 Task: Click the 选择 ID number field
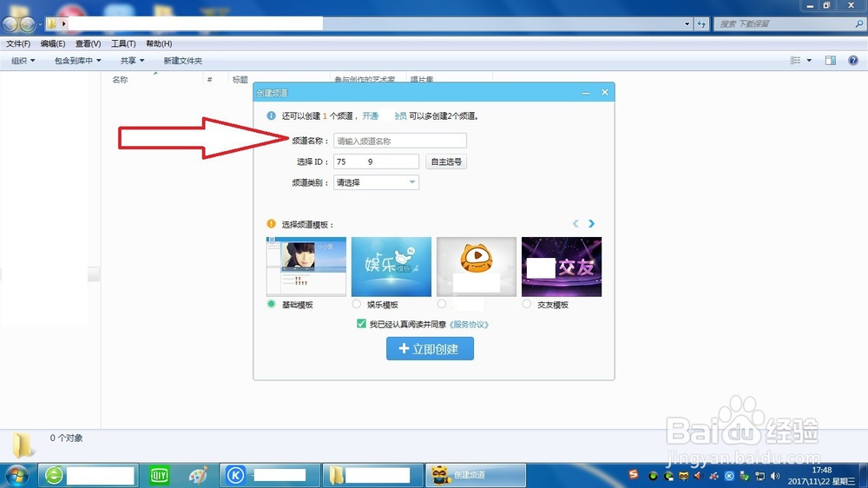(376, 162)
